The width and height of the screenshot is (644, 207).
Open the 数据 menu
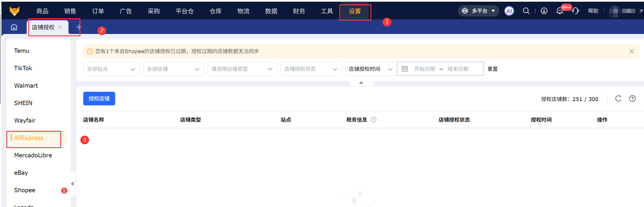point(271,11)
